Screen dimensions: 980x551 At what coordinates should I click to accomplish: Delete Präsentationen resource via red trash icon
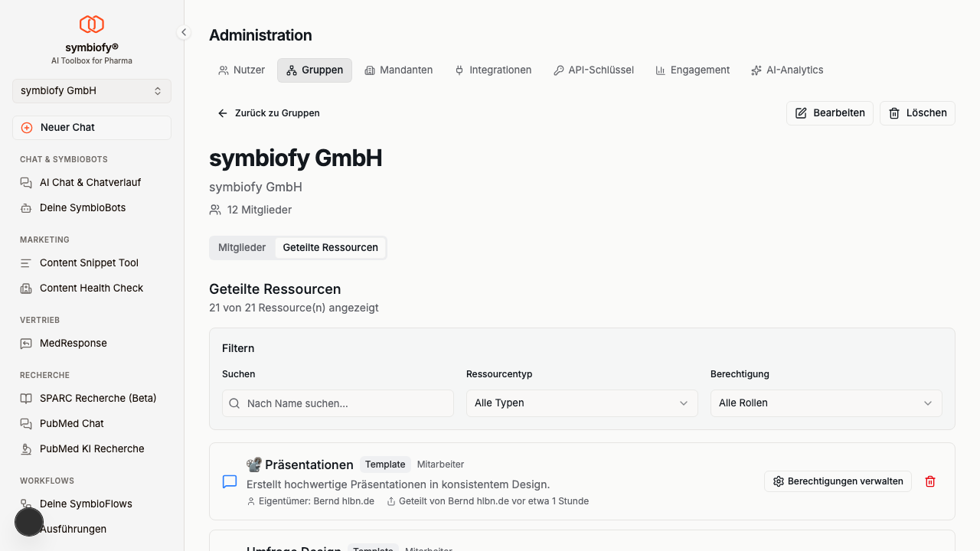tap(930, 481)
